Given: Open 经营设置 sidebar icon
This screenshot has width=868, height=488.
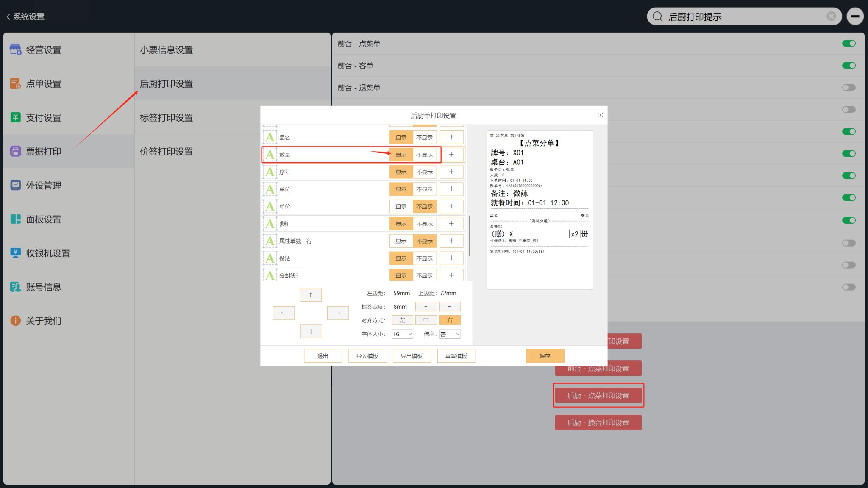Looking at the screenshot, I should tap(16, 50).
